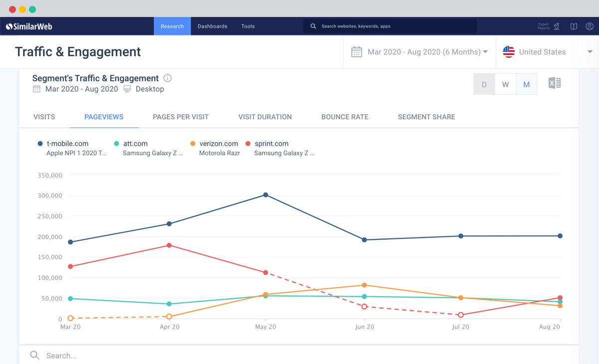
Task: Open the Research tab
Action: click(x=172, y=26)
